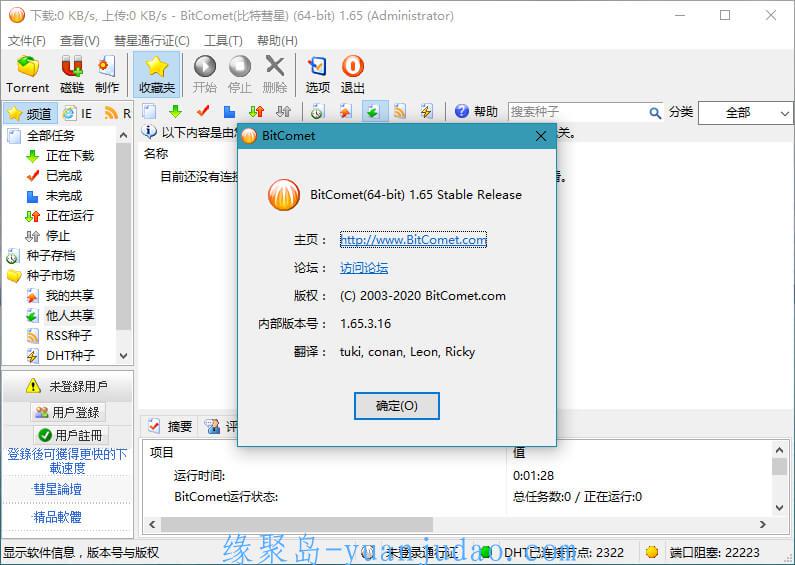Click the details pane scroll-down arrow
Screen dimensions: 795x565
[x=780, y=508]
